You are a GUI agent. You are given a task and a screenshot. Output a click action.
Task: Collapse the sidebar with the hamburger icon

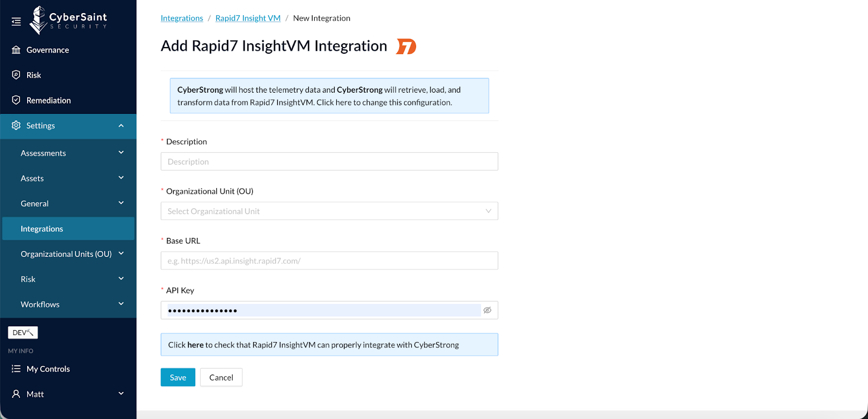click(x=16, y=22)
